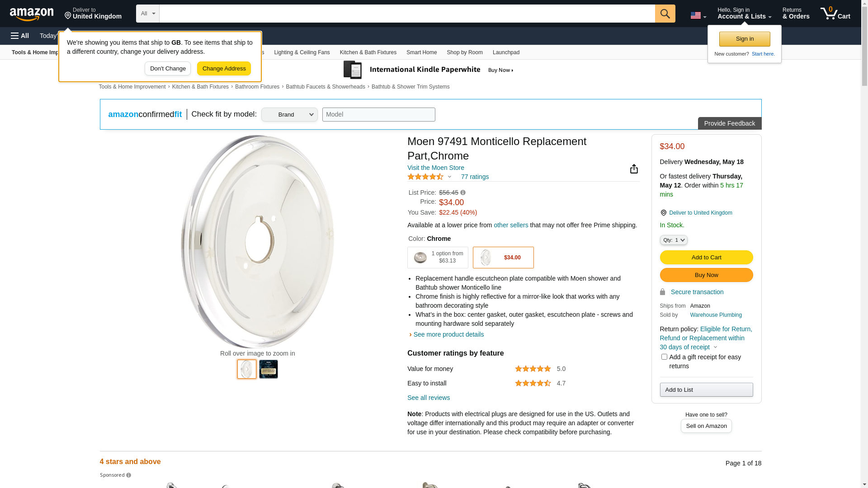Click the Amazon logo
This screenshot has width=868, height=488.
click(32, 14)
